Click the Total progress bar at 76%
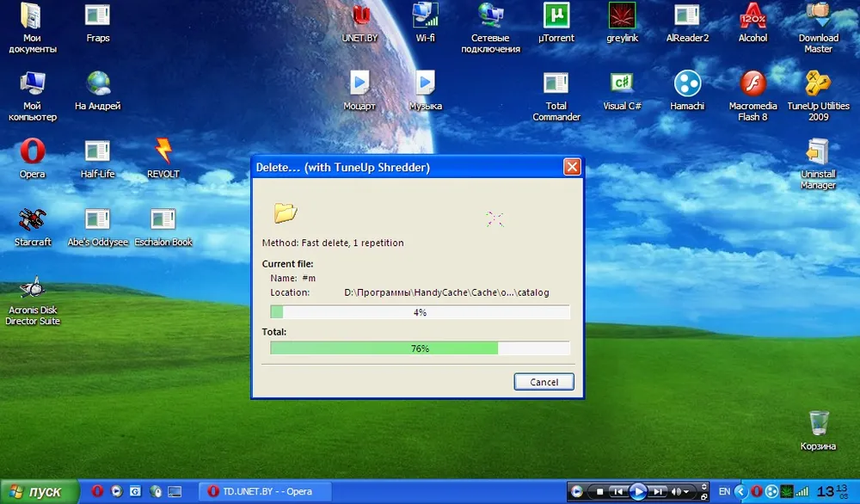 point(420,348)
